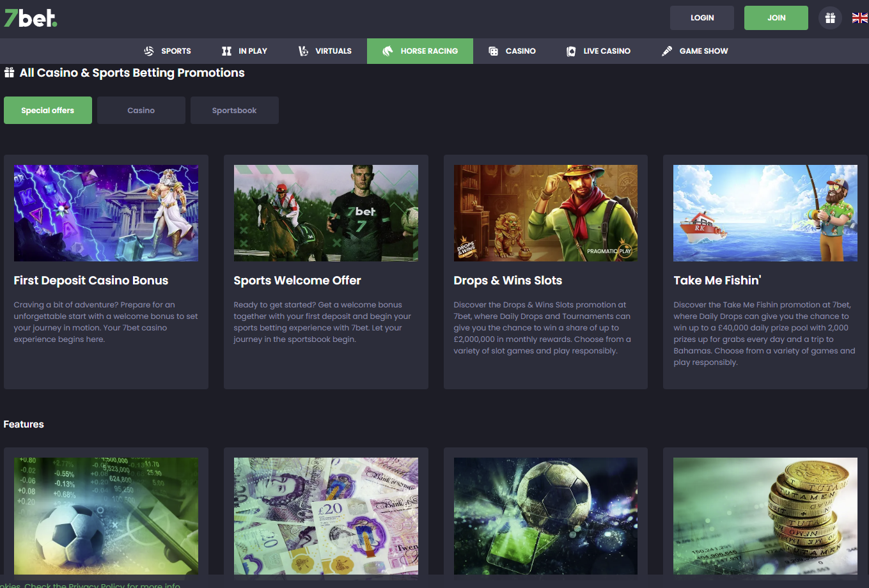
Task: Click the Live Casino cards icon
Action: tap(571, 51)
